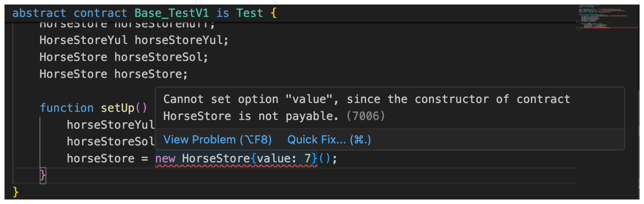Click the underlined new keyword
644x204 pixels.
pyautogui.click(x=165, y=159)
